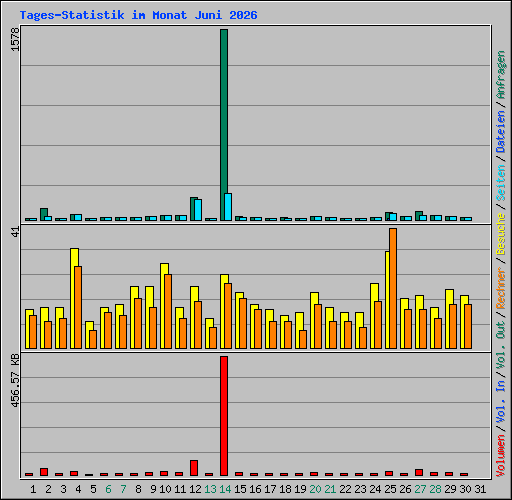The width and height of the screenshot is (512, 500).
Task: Click the x-axis day label 22
Action: [345, 489]
